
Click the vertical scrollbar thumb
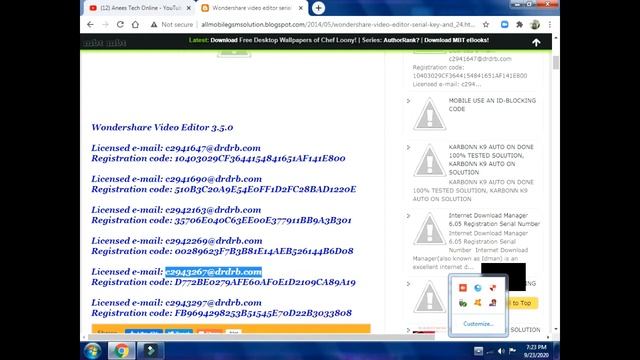(x=556, y=62)
